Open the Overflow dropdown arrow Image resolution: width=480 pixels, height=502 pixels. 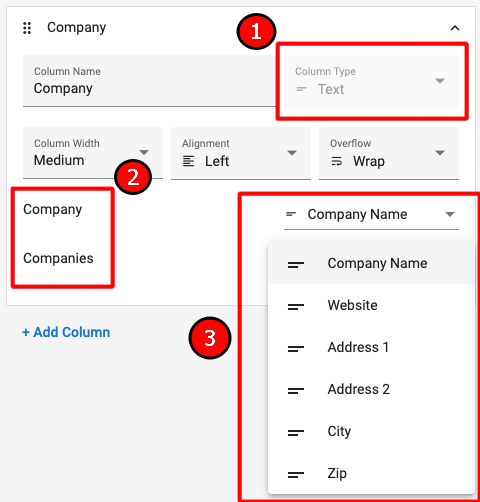click(440, 153)
